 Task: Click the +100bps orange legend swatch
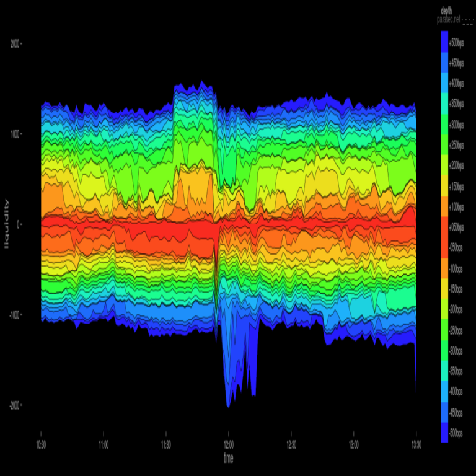tap(444, 206)
